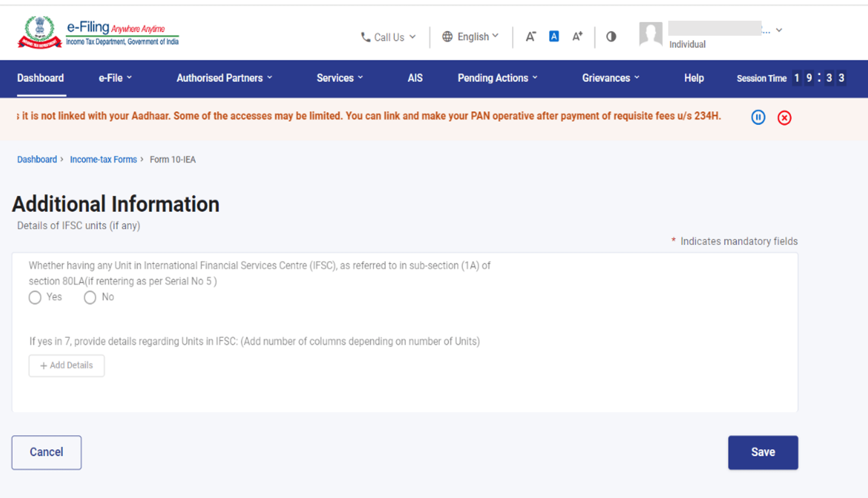
Task: Expand the Pending Actions menu
Action: pyautogui.click(x=497, y=78)
